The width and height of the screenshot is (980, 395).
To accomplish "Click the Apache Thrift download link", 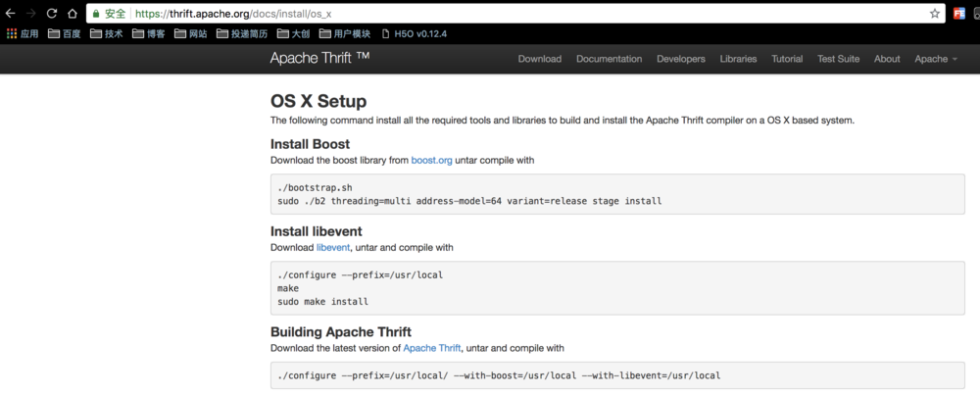I will point(431,348).
